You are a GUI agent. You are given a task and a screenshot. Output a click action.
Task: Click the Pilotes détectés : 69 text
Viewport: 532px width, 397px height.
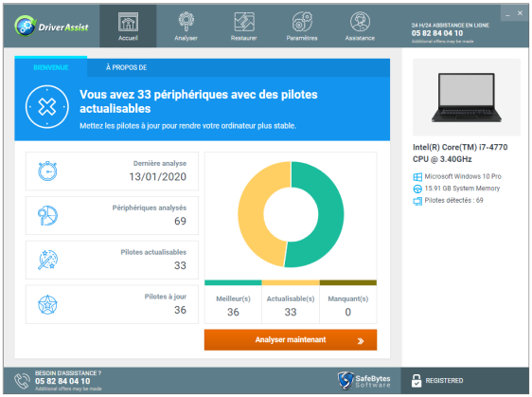pos(453,200)
